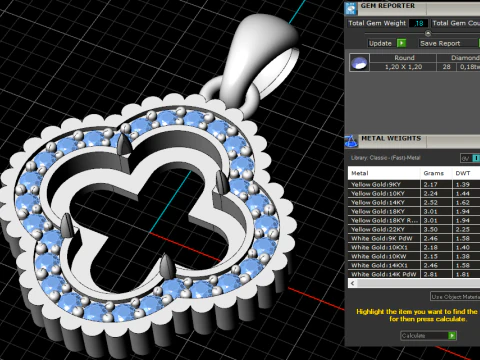The height and width of the screenshot is (360, 480).
Task: Click the METAL WEIGHTS panel title
Action: 391,138
